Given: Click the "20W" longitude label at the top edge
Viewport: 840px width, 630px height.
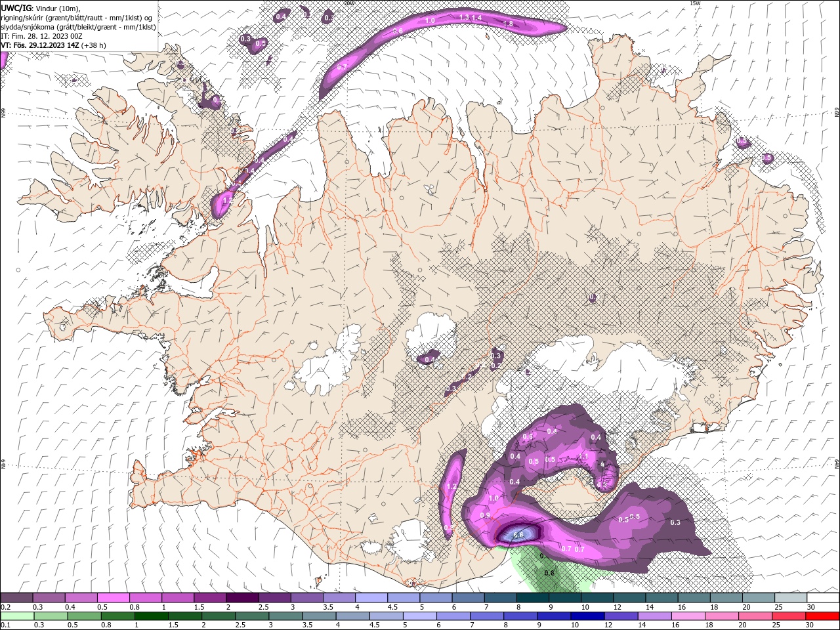Looking at the screenshot, I should tap(349, 3).
